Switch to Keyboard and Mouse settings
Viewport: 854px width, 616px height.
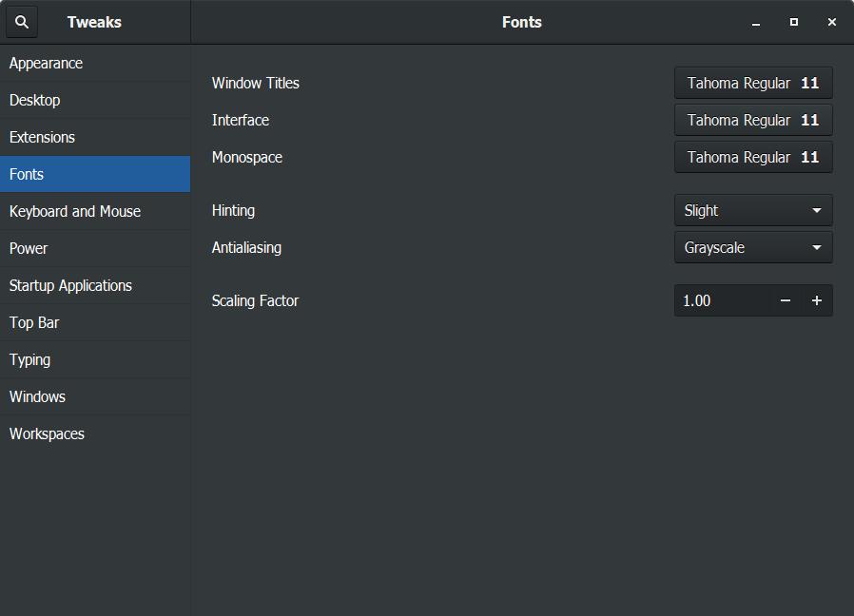click(x=75, y=211)
